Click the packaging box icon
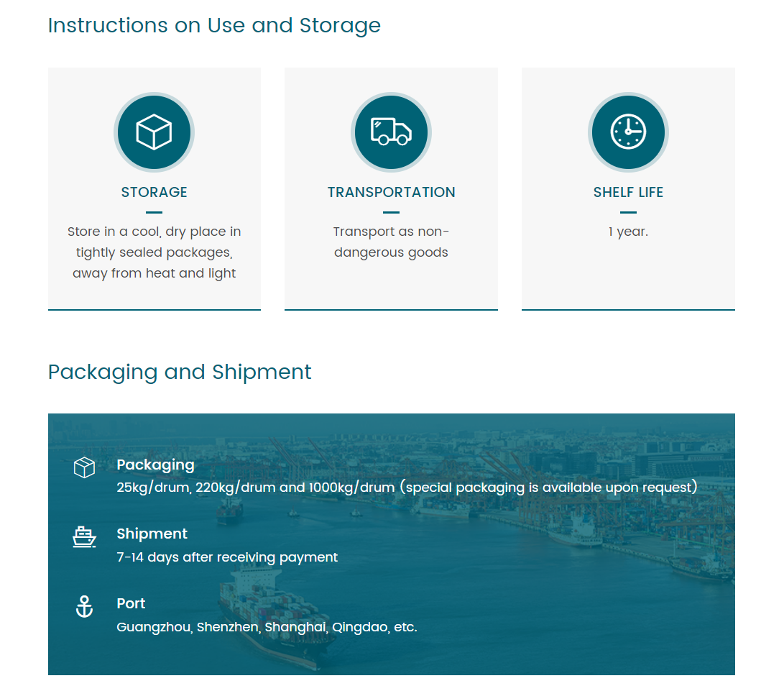Image resolution: width=784 pixels, height=686 pixels. point(85,467)
